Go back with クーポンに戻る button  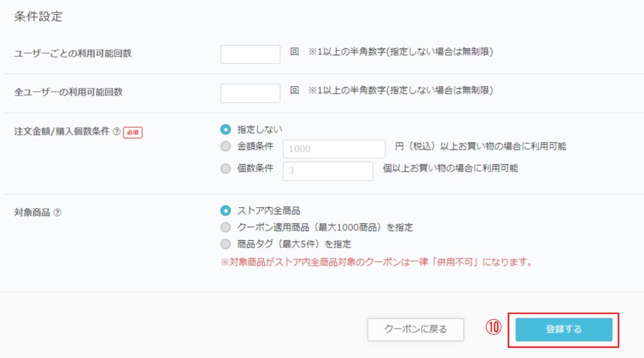coord(416,329)
